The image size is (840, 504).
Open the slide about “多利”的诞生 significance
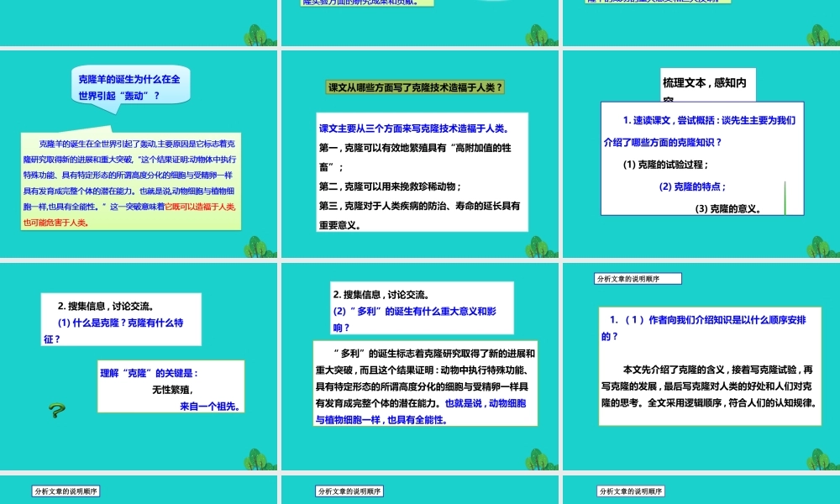[420, 366]
